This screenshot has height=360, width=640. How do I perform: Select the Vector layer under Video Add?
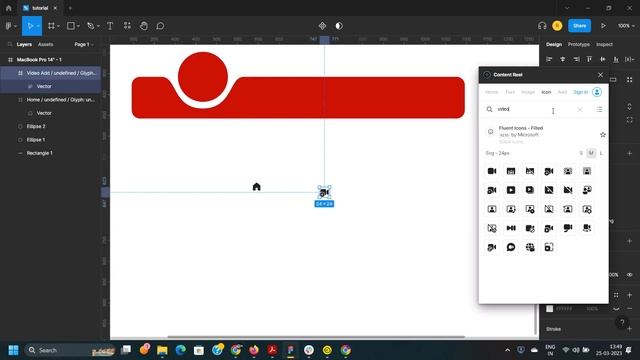[44, 87]
